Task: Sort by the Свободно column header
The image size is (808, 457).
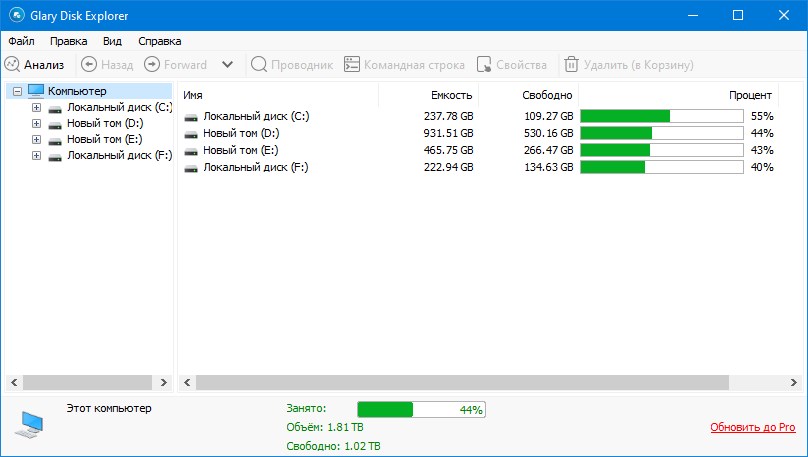Action: pyautogui.click(x=547, y=95)
